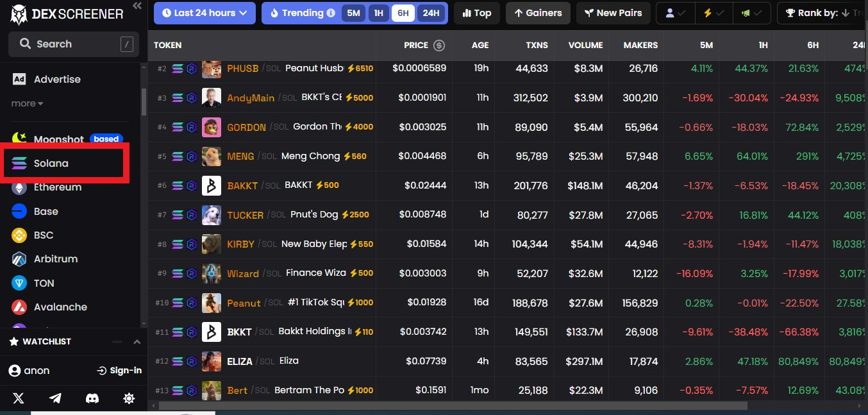
Task: Click the Peanut token name
Action: [x=244, y=303]
